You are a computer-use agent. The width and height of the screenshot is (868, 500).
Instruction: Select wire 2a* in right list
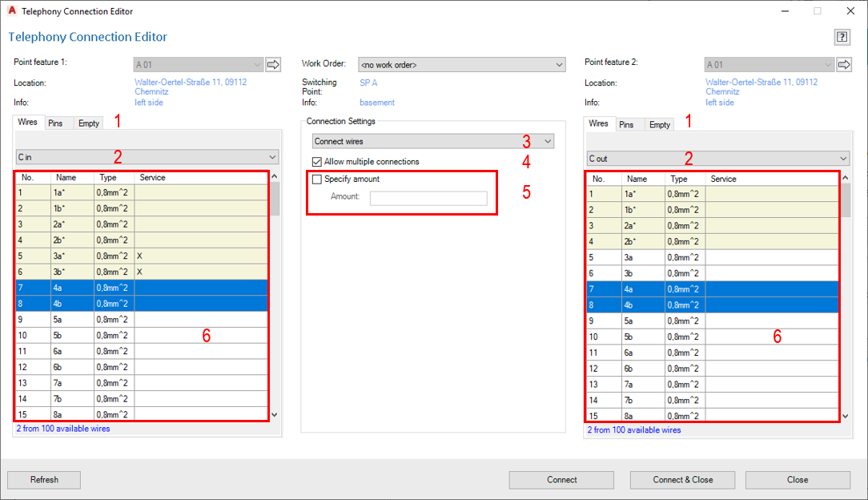click(x=713, y=226)
